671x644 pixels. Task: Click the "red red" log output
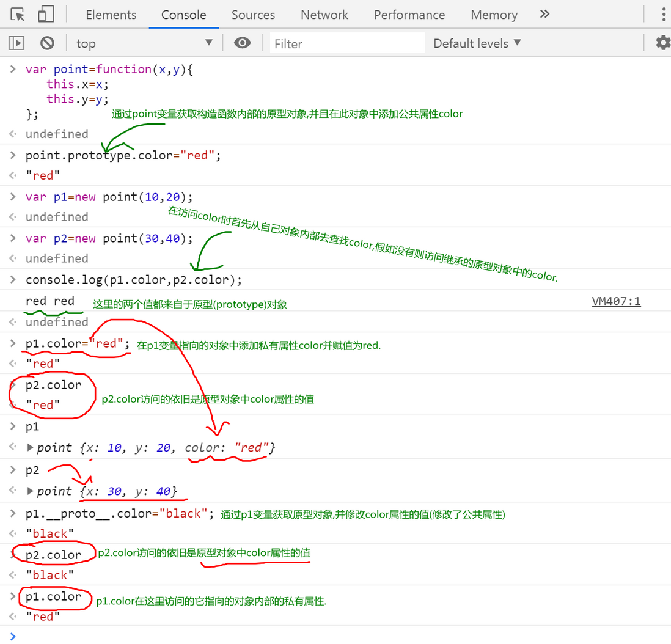50,301
